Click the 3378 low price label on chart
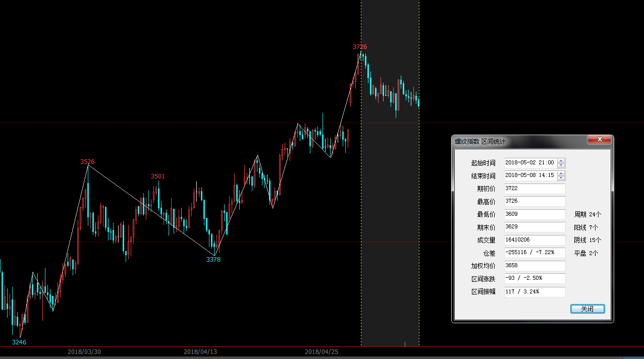This screenshot has height=359, width=644. 213,260
